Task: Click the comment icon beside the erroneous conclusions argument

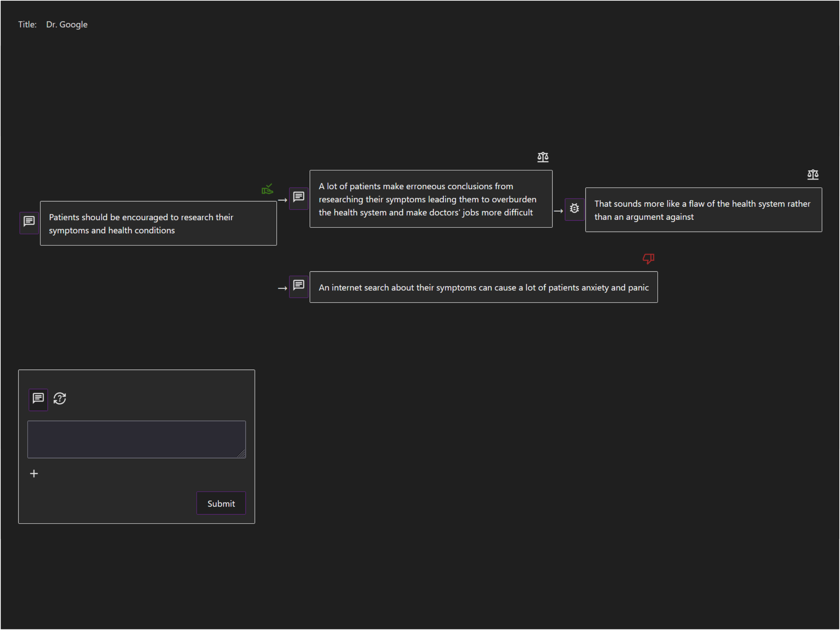Action: [299, 197]
